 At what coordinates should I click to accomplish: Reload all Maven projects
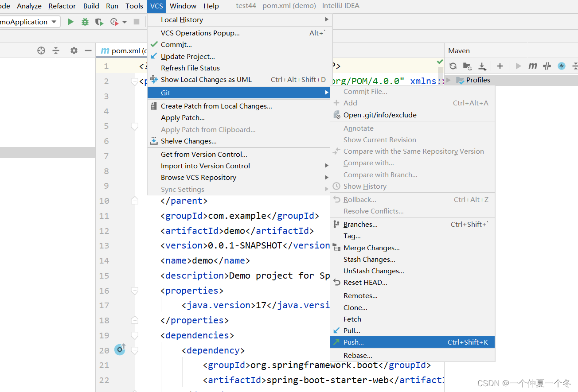[x=453, y=66]
